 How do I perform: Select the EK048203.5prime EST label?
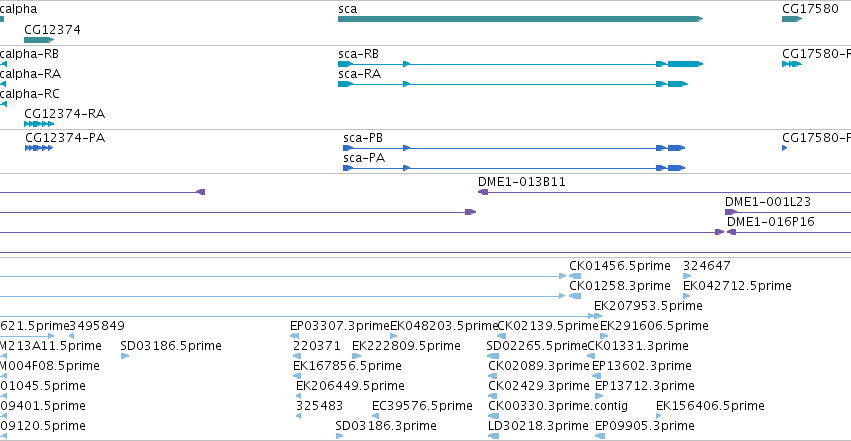[x=444, y=326]
